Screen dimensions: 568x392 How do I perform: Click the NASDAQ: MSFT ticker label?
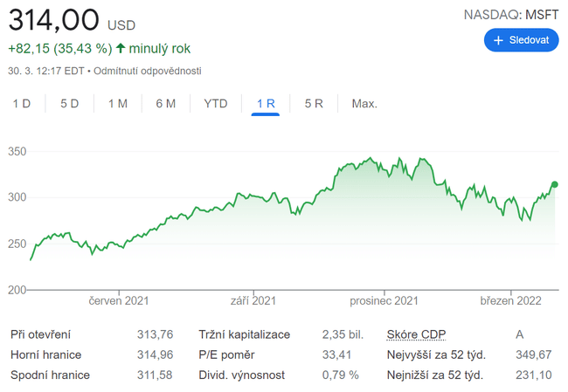(x=510, y=14)
